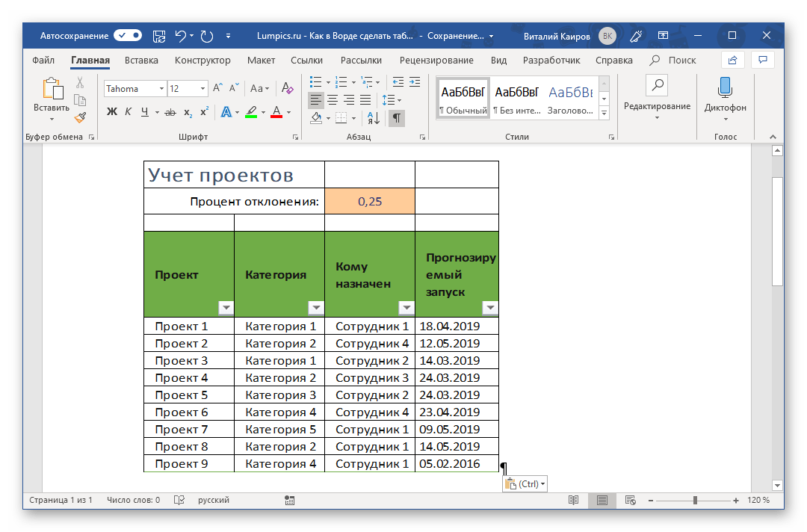The height and width of the screenshot is (532, 807).
Task: Collapse the ribbon with chevron
Action: (x=773, y=137)
